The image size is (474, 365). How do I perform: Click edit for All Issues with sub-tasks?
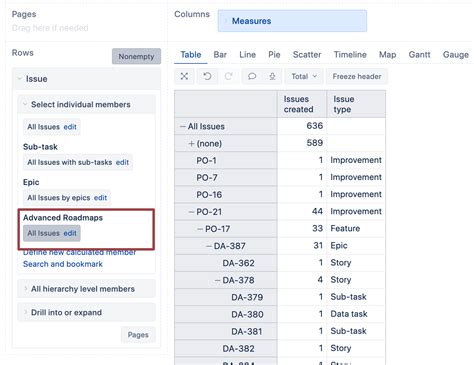click(x=122, y=162)
